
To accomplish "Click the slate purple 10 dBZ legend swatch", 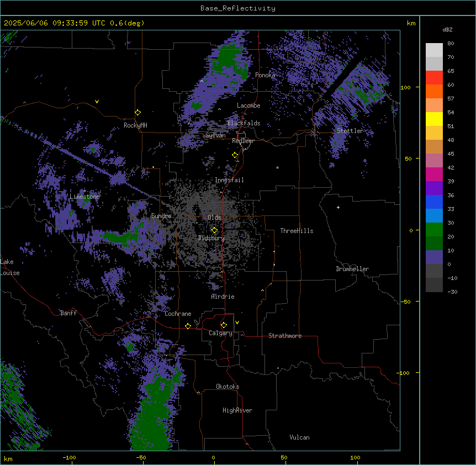I will click(x=434, y=257).
